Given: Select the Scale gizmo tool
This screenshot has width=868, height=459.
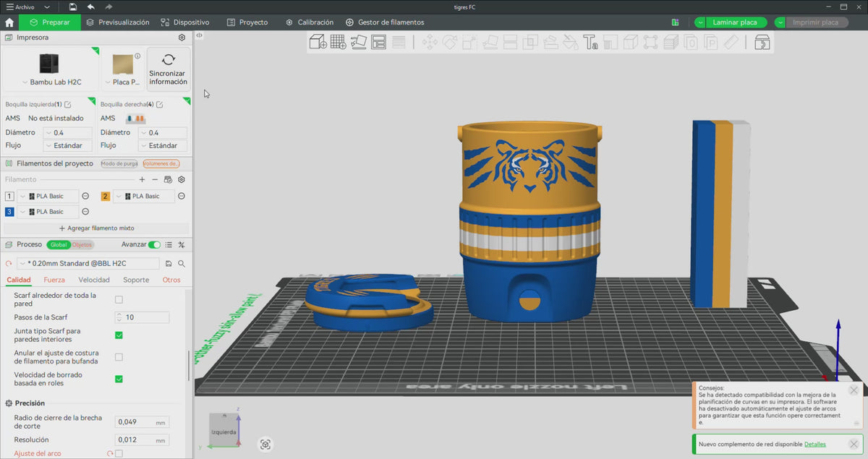Looking at the screenshot, I should click(470, 42).
